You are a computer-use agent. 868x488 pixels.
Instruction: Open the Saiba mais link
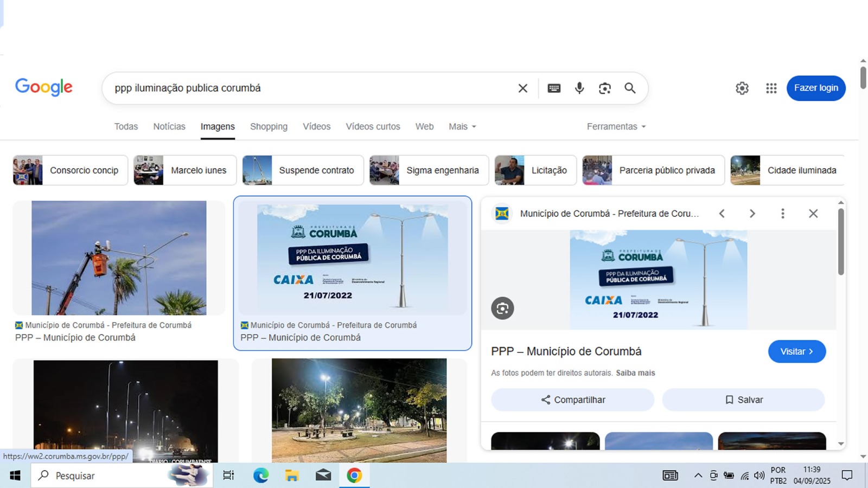click(x=635, y=373)
